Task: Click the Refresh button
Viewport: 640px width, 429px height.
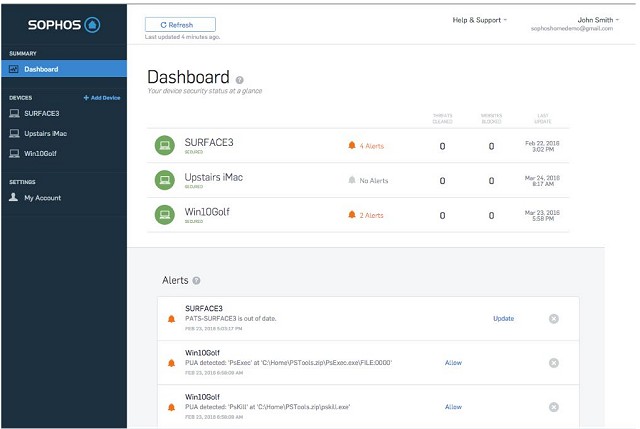Action: tap(180, 24)
